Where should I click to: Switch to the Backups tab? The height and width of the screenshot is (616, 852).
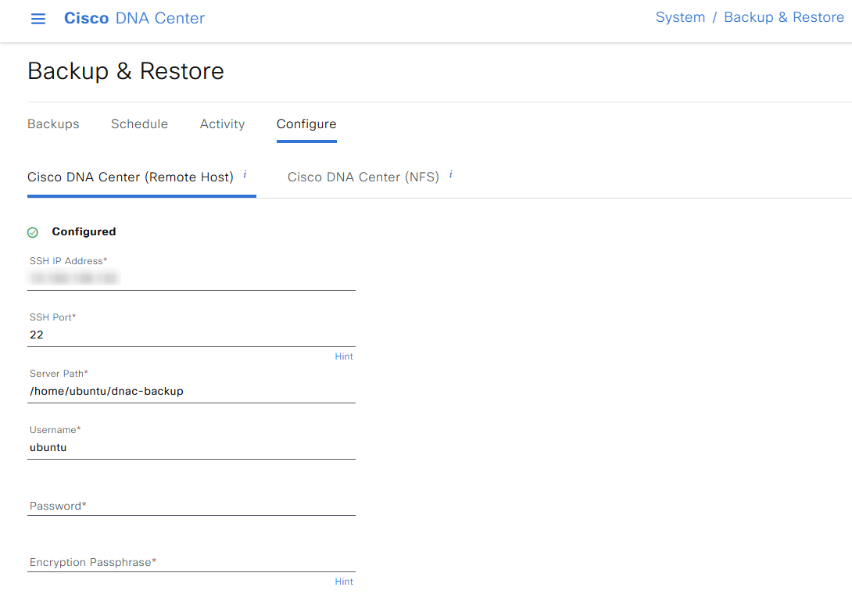coord(53,124)
